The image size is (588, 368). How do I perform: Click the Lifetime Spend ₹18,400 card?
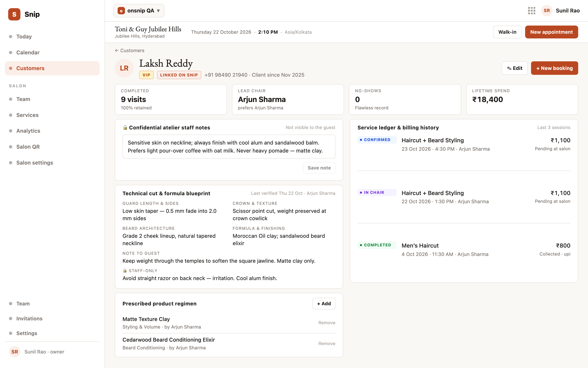coord(522,99)
